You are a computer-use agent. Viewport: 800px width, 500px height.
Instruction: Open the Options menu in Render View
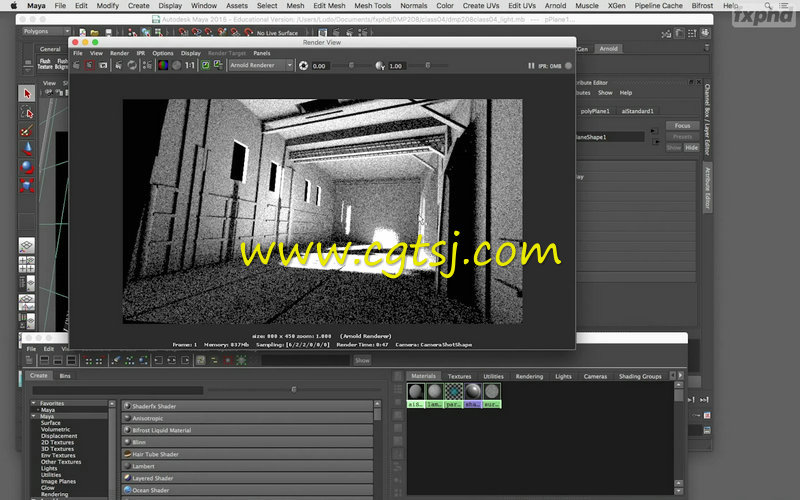pos(163,53)
